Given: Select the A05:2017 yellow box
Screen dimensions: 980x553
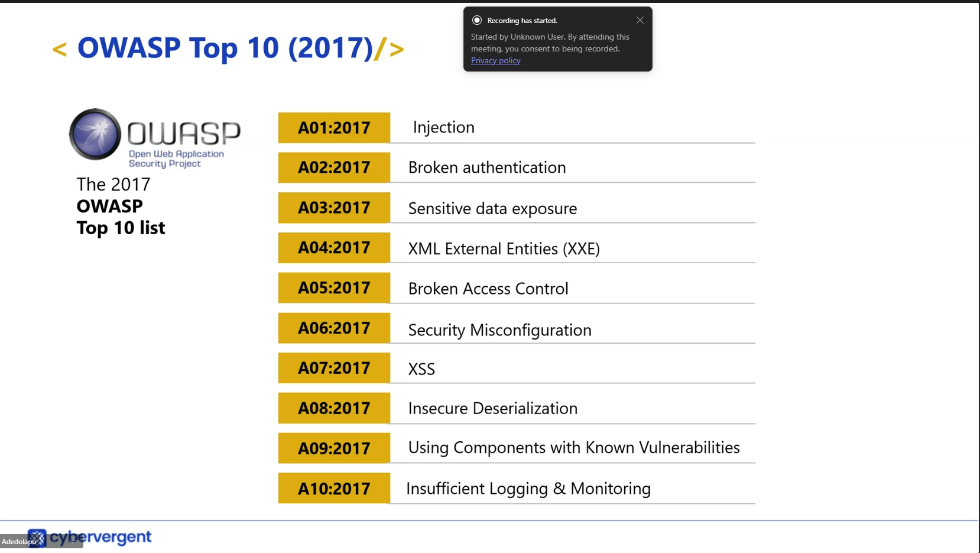Looking at the screenshot, I should [334, 288].
